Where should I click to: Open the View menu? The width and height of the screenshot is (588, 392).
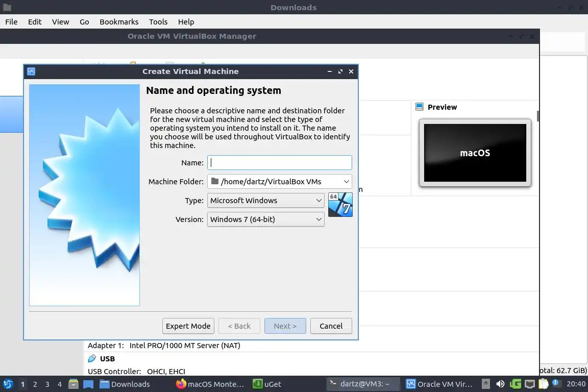tap(60, 22)
